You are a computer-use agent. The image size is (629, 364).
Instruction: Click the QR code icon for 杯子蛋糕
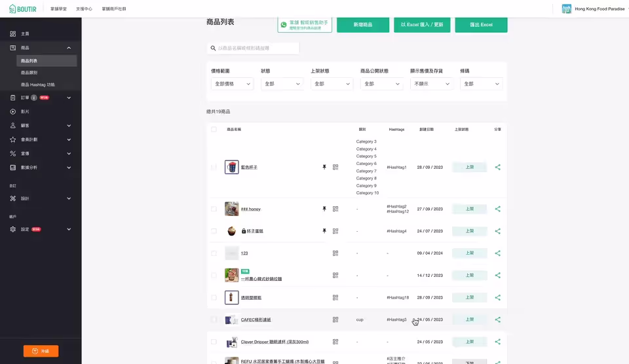335,231
